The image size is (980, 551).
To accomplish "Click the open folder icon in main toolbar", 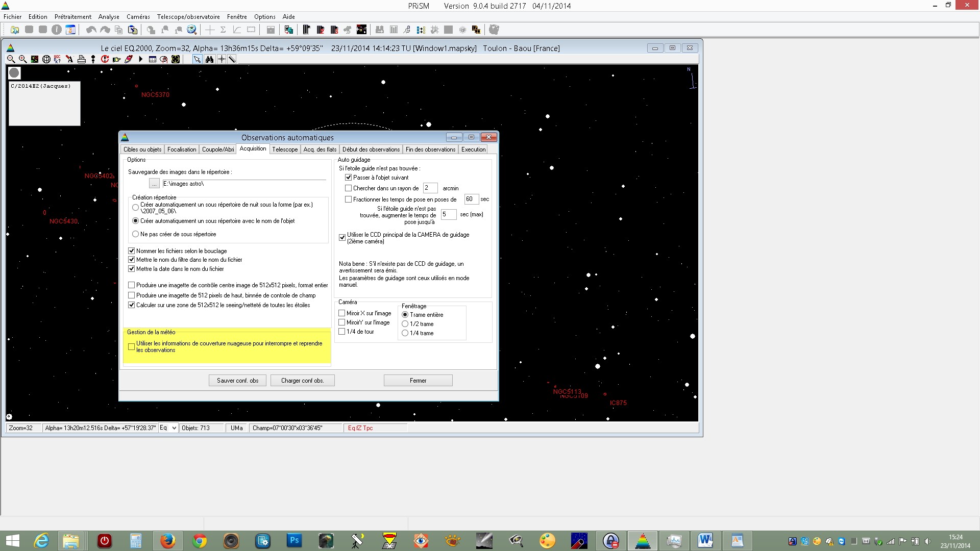I will [x=15, y=30].
